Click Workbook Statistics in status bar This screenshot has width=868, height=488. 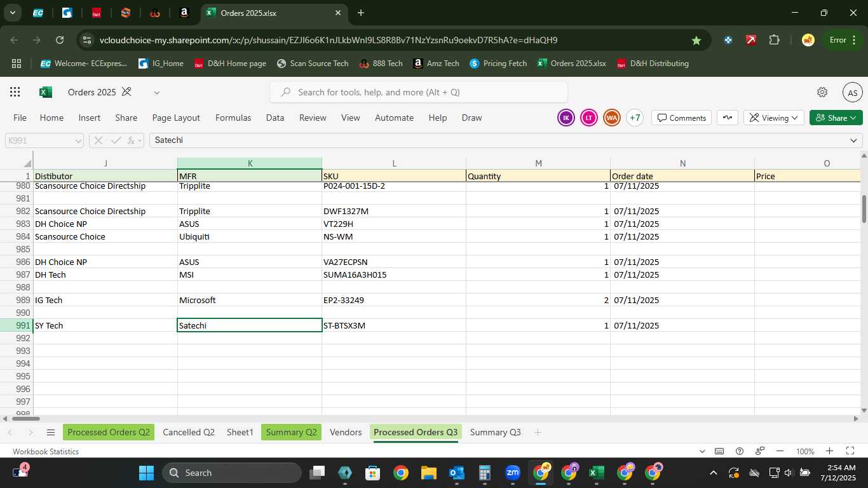(46, 451)
